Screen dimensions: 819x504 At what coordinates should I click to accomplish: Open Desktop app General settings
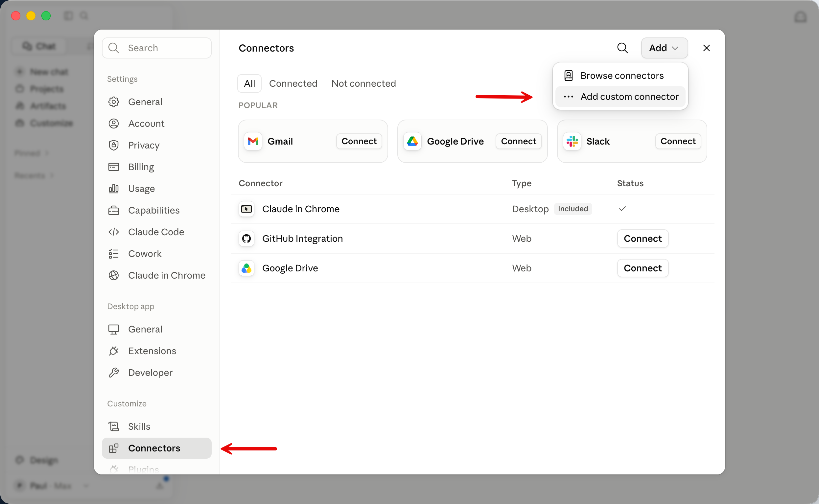coord(157,329)
